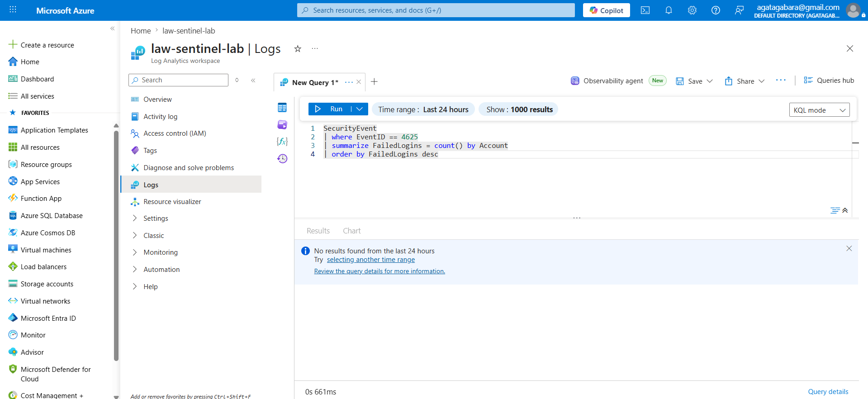This screenshot has height=399, width=868.
Task: Toggle expand or collapse of resource menu groups
Action: point(237,80)
